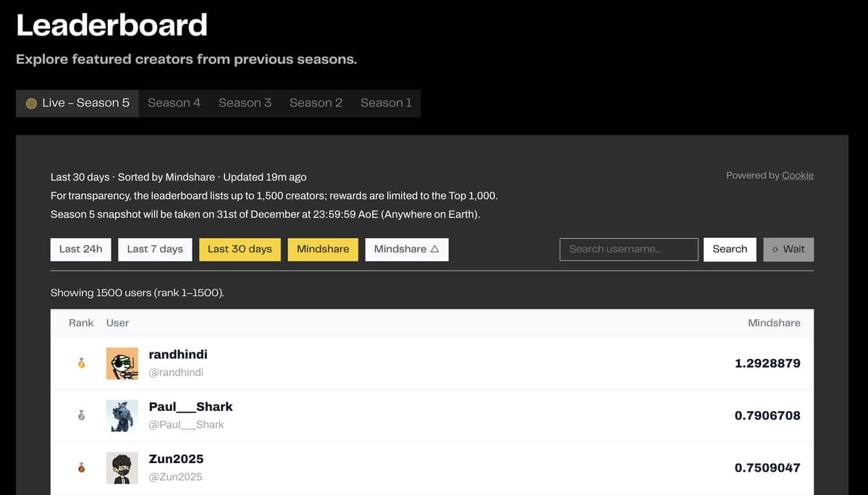Switch to the Last 7 days filter
Image resolution: width=868 pixels, height=495 pixels.
154,249
